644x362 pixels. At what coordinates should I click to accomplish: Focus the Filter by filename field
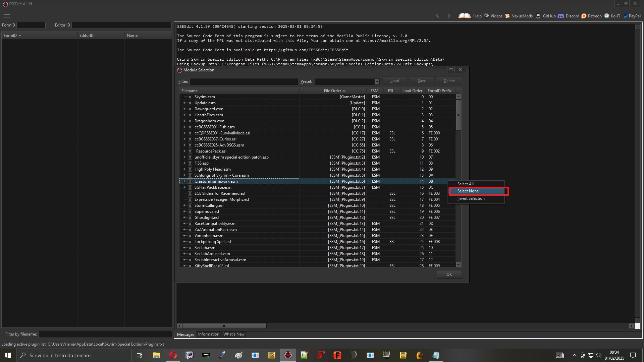click(105, 334)
